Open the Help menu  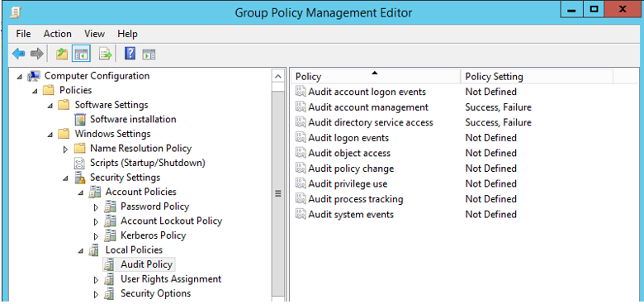tap(127, 34)
